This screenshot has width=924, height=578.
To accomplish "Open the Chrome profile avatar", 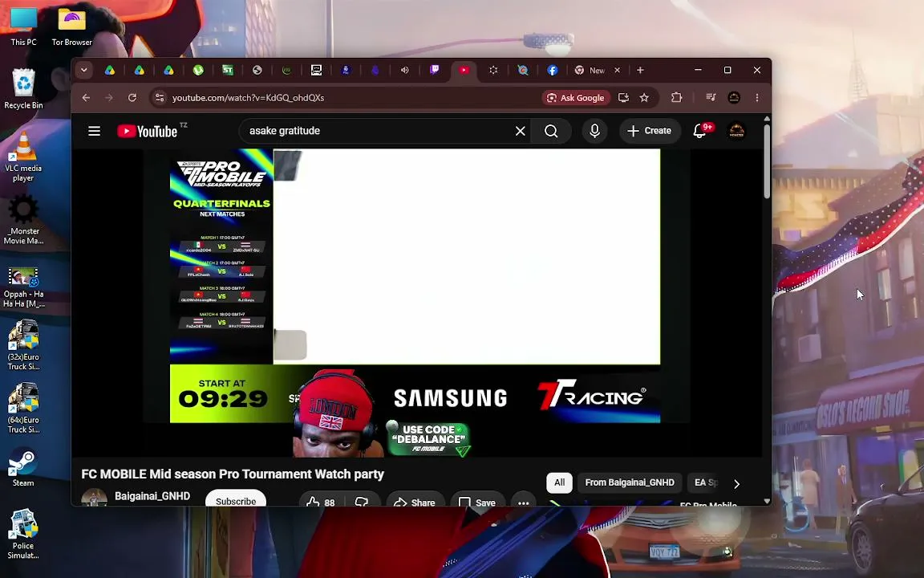I will tap(734, 98).
